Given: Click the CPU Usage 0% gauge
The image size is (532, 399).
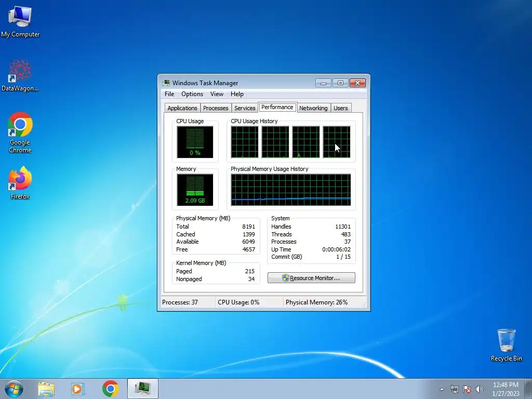Looking at the screenshot, I should point(195,142).
